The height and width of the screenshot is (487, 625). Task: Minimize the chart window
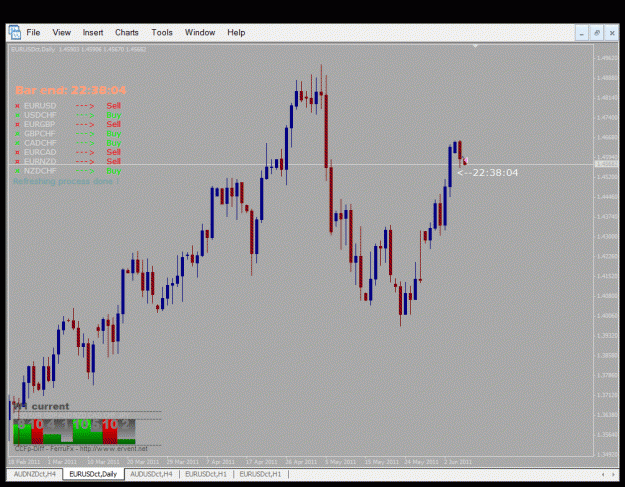click(582, 33)
